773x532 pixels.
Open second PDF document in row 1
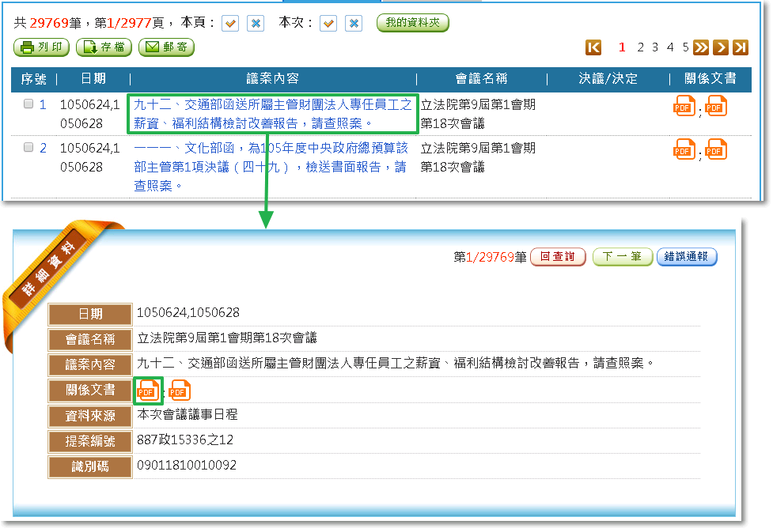click(716, 105)
